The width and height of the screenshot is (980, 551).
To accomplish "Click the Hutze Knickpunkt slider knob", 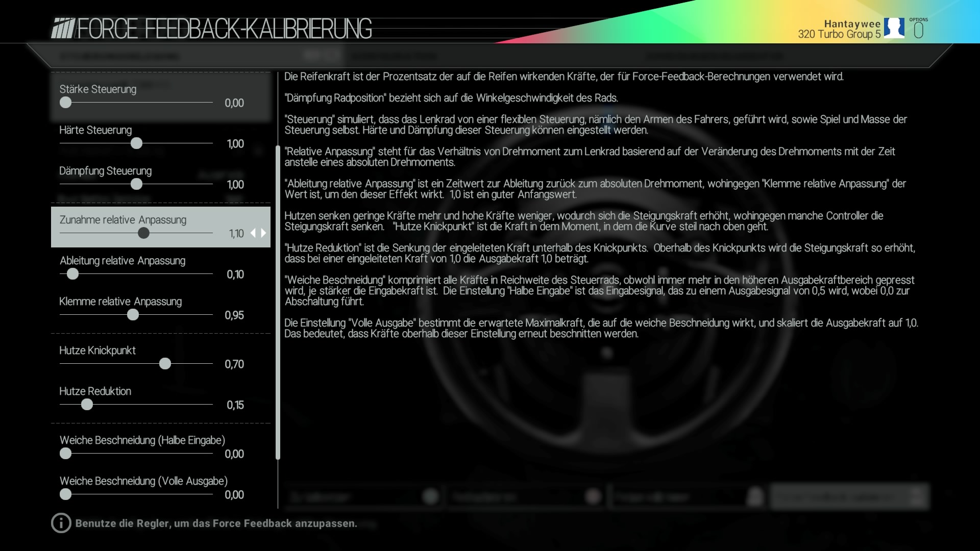I will click(x=165, y=364).
